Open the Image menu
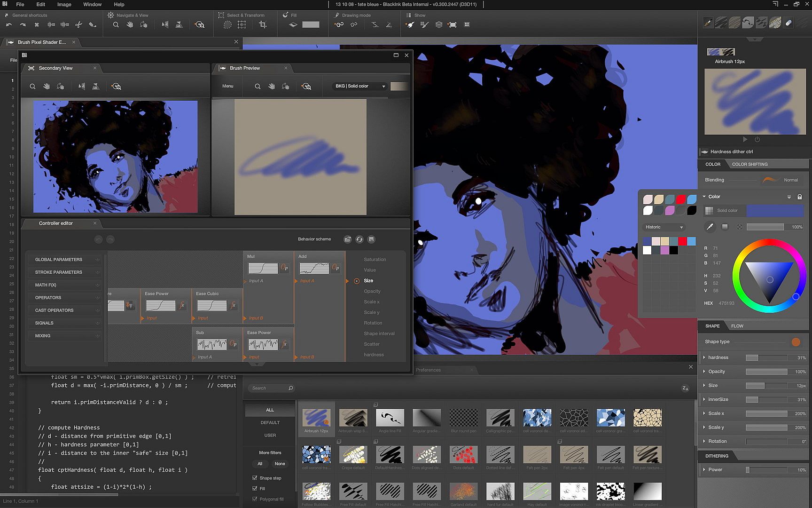812x508 pixels. coord(64,4)
